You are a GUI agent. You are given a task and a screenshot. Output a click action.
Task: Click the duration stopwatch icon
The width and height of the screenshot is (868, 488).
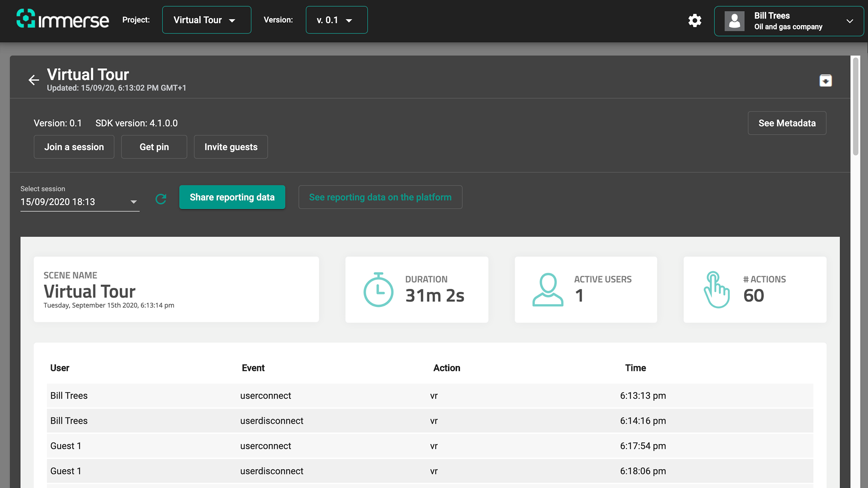pyautogui.click(x=378, y=290)
